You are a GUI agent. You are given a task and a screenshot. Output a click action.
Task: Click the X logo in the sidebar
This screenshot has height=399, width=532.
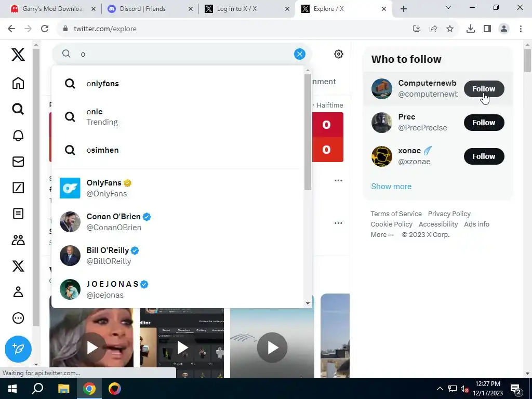click(18, 54)
